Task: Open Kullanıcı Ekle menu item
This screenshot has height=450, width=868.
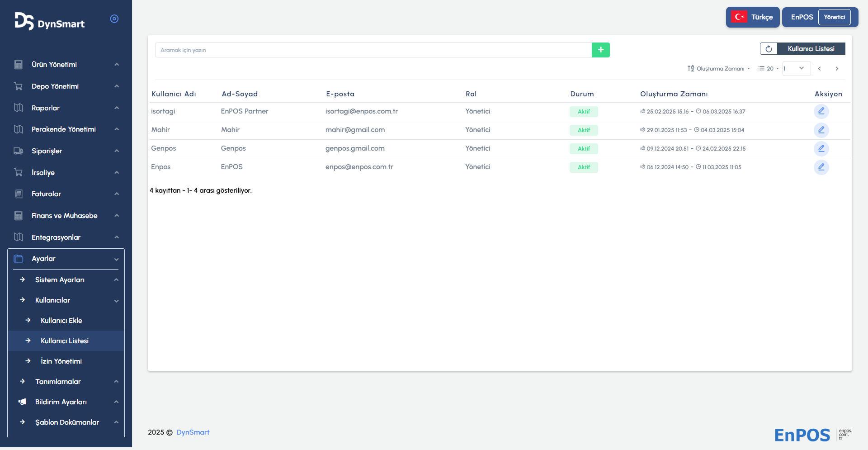Action: click(61, 321)
